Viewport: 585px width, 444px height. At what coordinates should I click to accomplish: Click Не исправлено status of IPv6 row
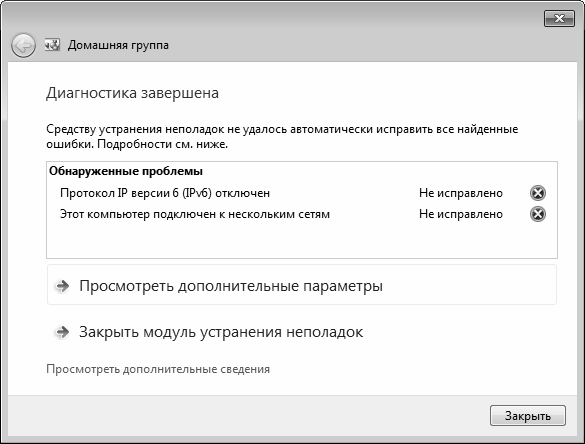[461, 193]
